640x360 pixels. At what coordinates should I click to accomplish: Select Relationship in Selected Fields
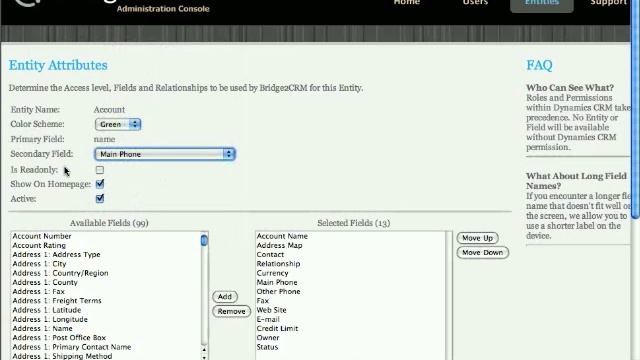(x=351, y=264)
